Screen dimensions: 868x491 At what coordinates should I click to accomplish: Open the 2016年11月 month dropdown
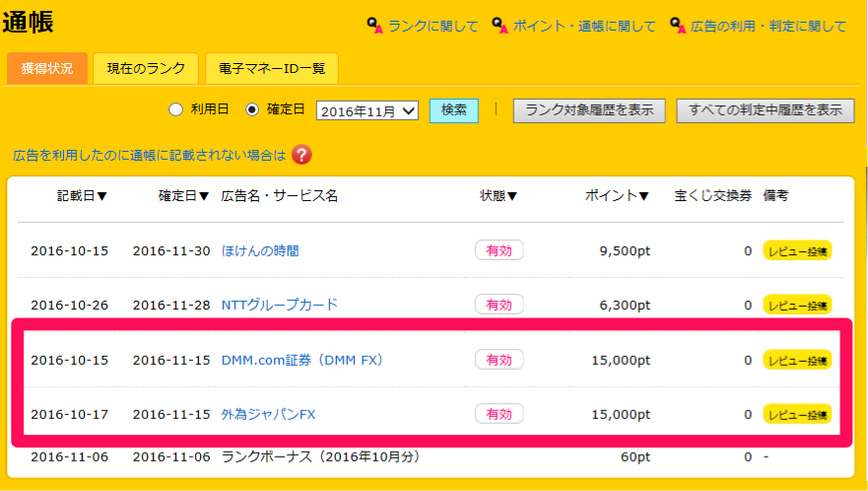pyautogui.click(x=367, y=110)
